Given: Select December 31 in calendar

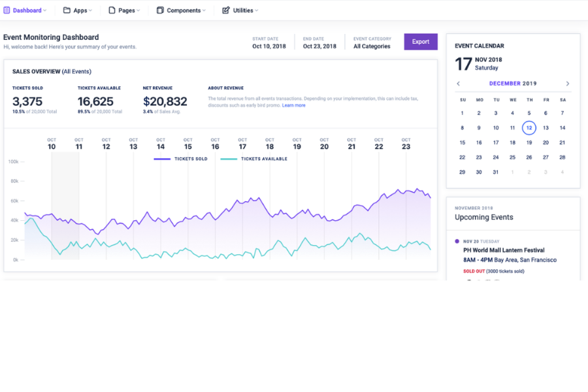Looking at the screenshot, I should (x=495, y=172).
